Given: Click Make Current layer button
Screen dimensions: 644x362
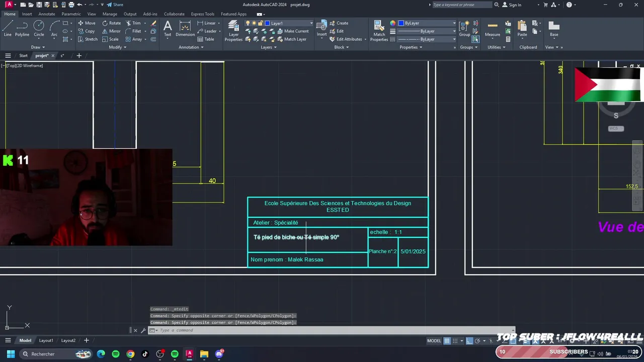Looking at the screenshot, I should pyautogui.click(x=292, y=31).
